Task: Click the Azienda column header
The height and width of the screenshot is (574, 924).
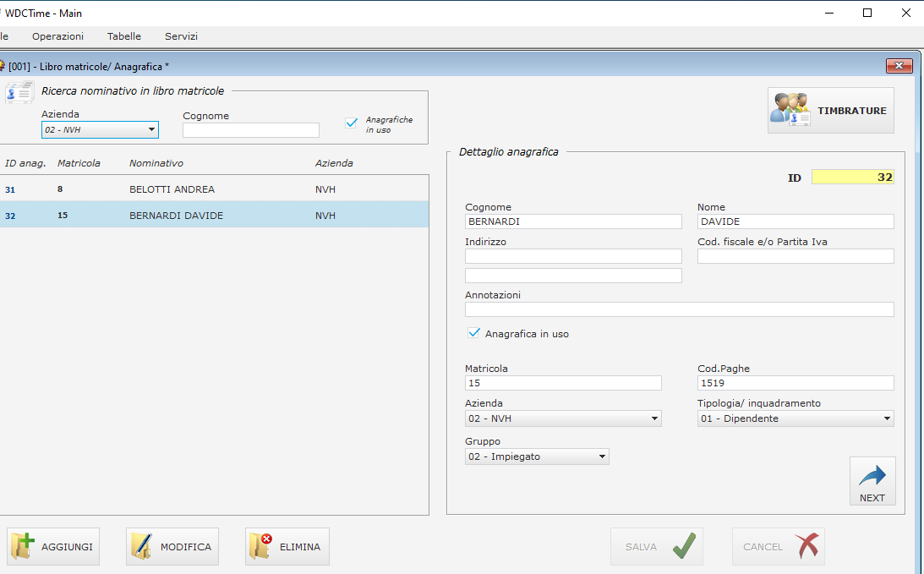Action: pyautogui.click(x=334, y=163)
